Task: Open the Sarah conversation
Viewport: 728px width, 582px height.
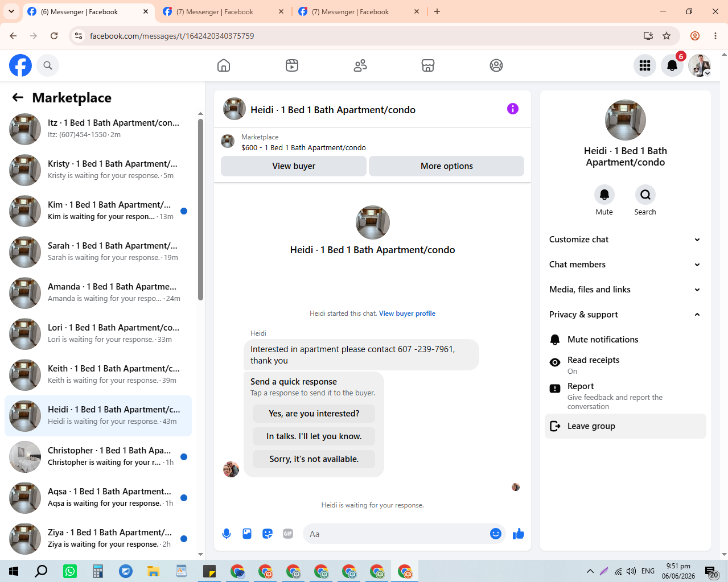Action: (x=98, y=252)
